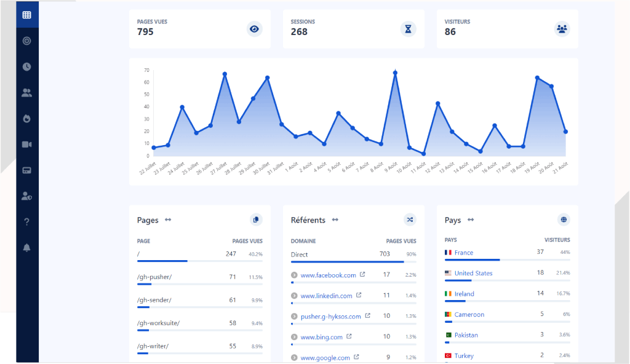The height and width of the screenshot is (364, 630).
Task: Open the user privacy shield icon
Action: [x=27, y=196]
